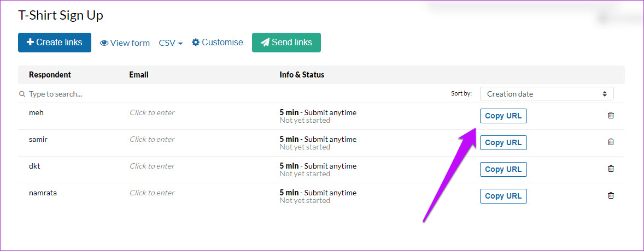The image size is (644, 251).
Task: Expand the CSV export dropdown
Action: (x=171, y=43)
